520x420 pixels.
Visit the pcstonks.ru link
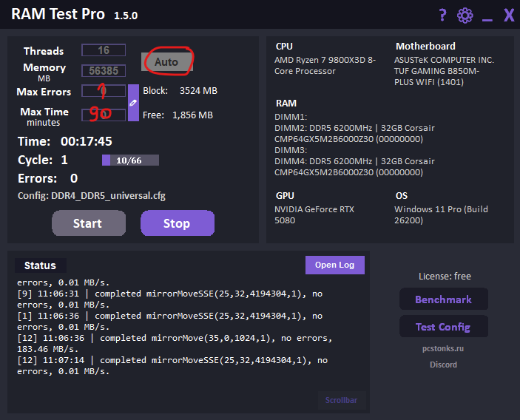click(x=443, y=348)
